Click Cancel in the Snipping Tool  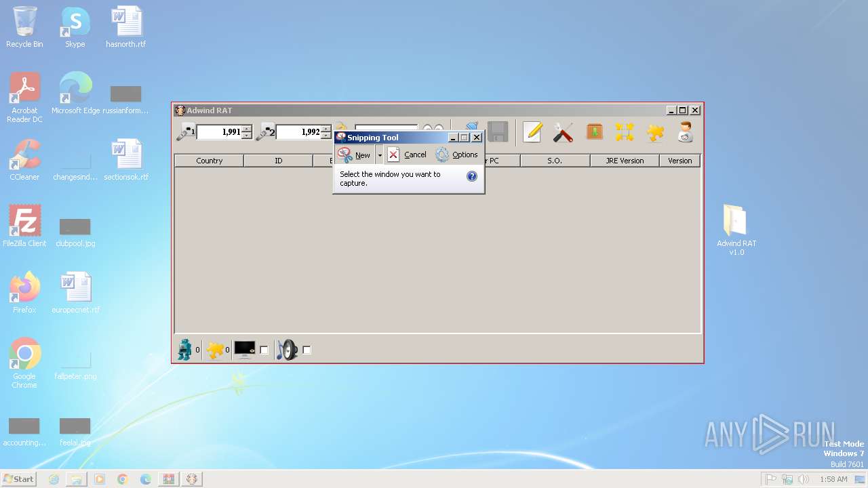408,155
